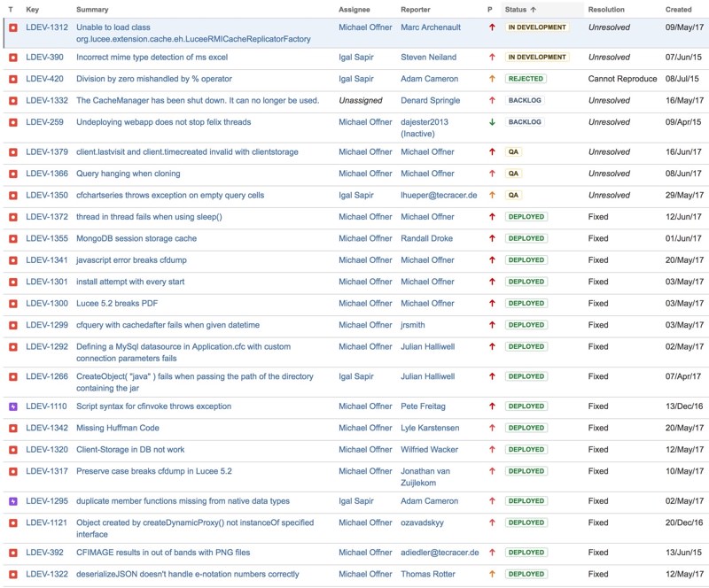
Task: Open assignee Igal Sapir on LDEV-390
Action: 356,57
